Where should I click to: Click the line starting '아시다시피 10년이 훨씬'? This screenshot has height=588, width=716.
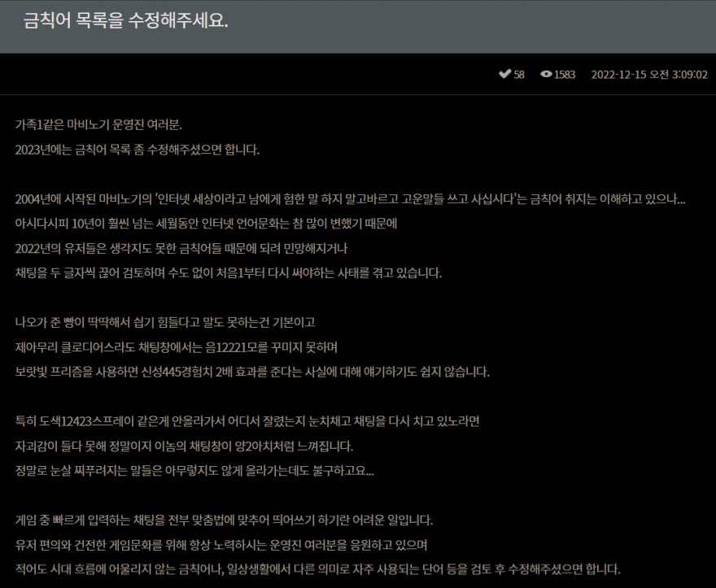(206, 224)
